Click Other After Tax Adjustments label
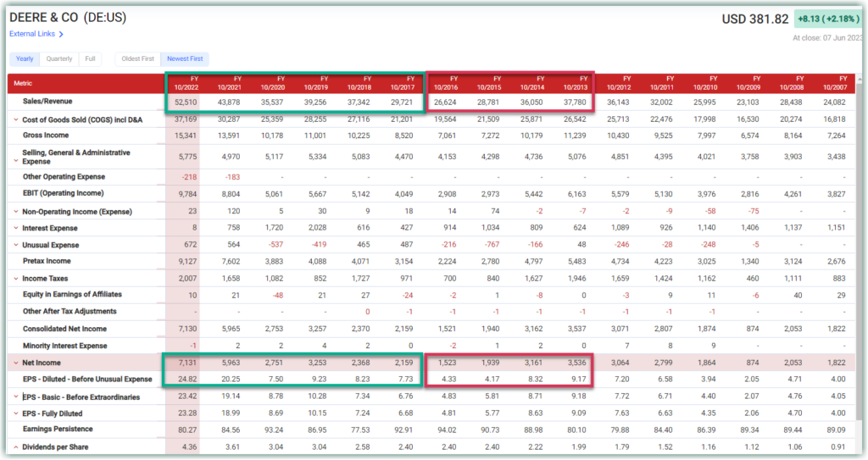This screenshot has width=868, height=460. coord(70,312)
